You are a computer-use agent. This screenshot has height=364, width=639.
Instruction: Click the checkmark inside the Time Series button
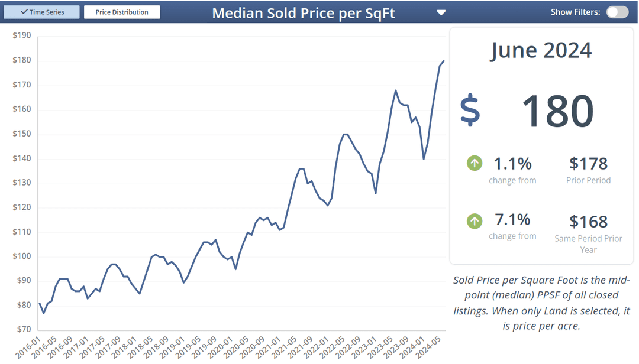tap(24, 11)
